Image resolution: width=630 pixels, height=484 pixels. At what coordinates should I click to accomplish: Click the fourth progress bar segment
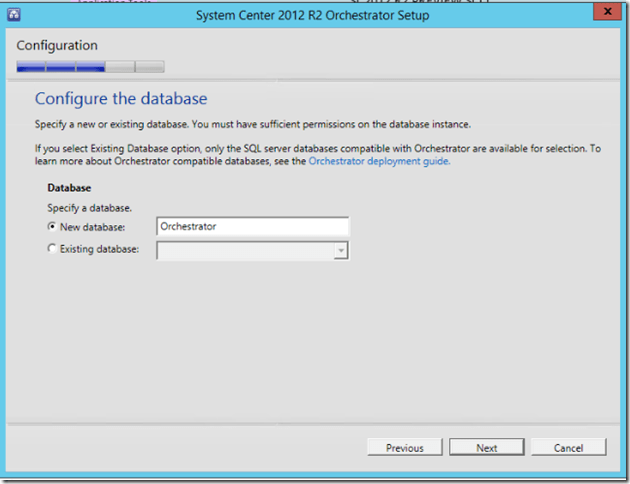[120, 67]
